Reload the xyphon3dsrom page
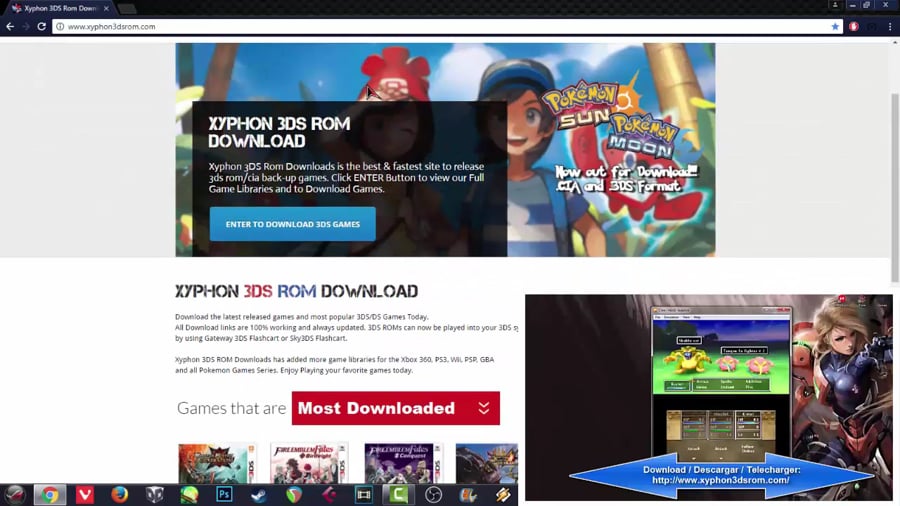 click(41, 26)
